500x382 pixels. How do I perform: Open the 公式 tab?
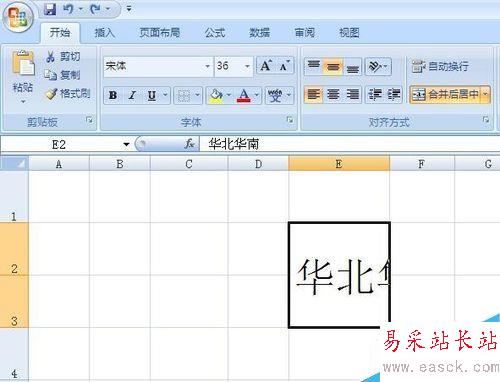pos(215,33)
